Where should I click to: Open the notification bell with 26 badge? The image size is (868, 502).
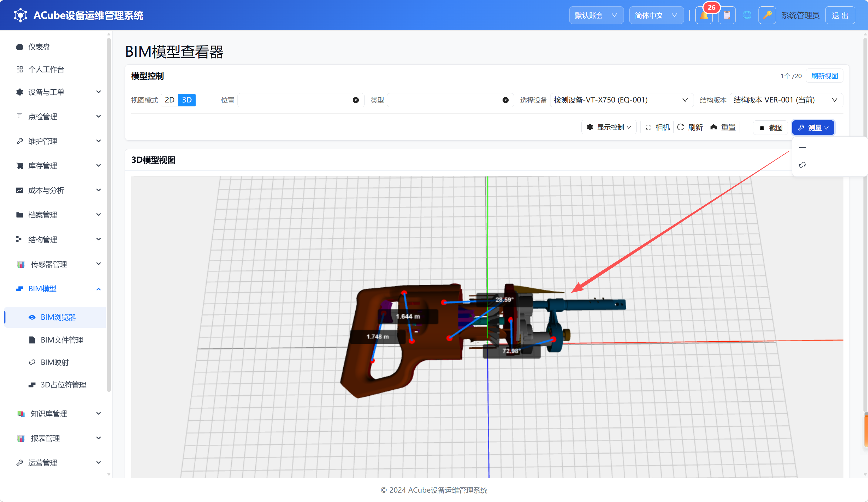704,15
